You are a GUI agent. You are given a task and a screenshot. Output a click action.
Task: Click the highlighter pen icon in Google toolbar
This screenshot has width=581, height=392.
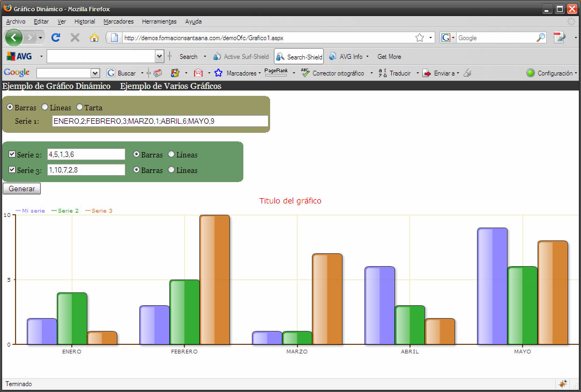[467, 73]
